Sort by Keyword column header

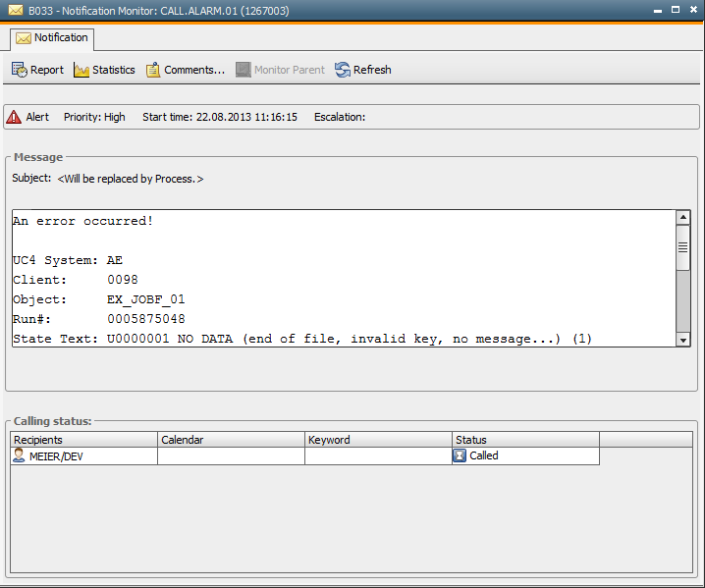[x=378, y=439]
